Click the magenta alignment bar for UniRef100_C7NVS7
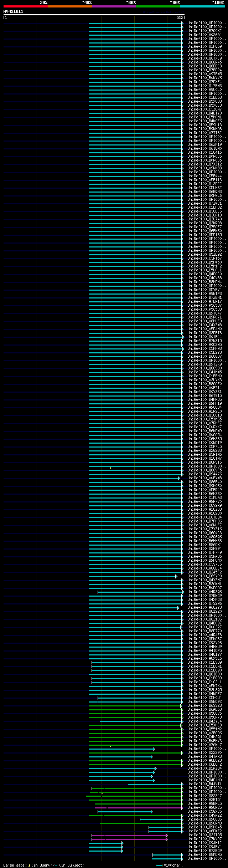The image size is (228, 868). [129, 839]
